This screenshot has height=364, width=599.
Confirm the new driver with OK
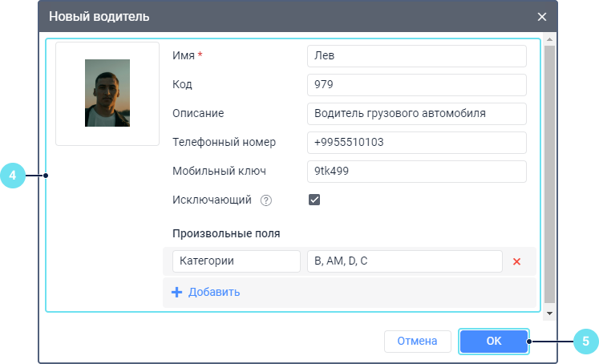pos(494,342)
